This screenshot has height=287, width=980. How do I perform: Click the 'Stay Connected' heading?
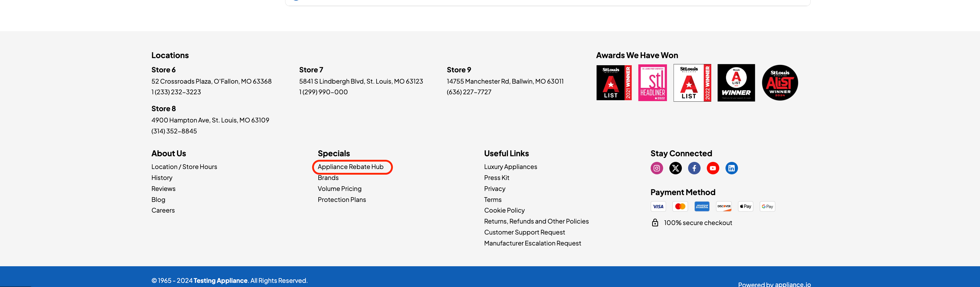(x=681, y=153)
